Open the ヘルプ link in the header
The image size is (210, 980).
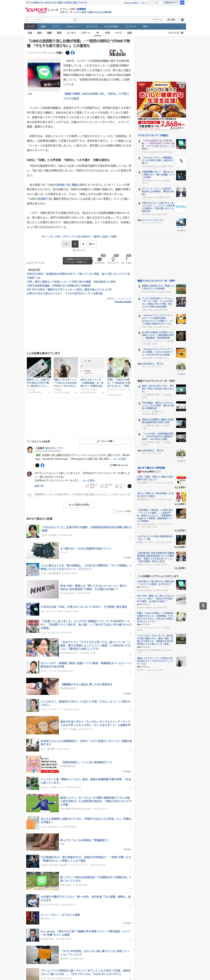143,3
